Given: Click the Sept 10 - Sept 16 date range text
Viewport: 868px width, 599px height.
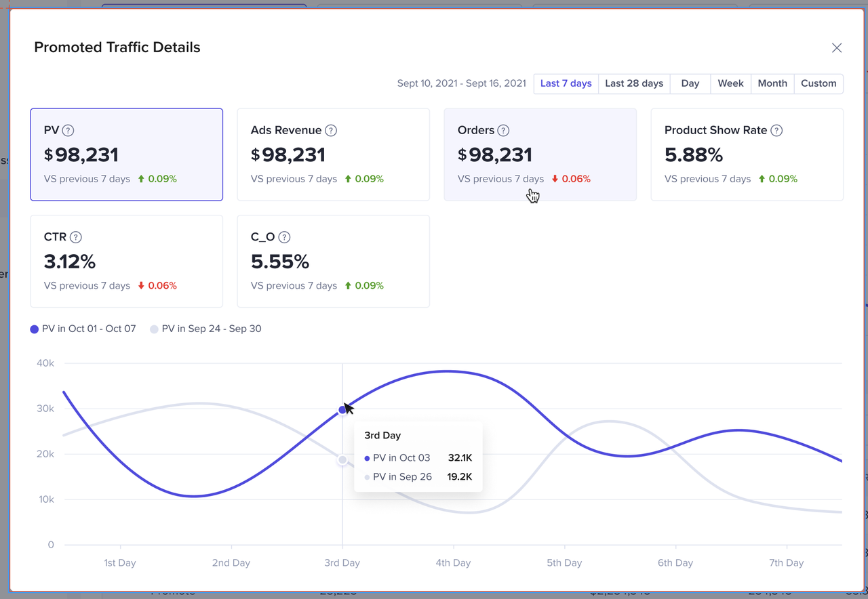Looking at the screenshot, I should [x=461, y=83].
